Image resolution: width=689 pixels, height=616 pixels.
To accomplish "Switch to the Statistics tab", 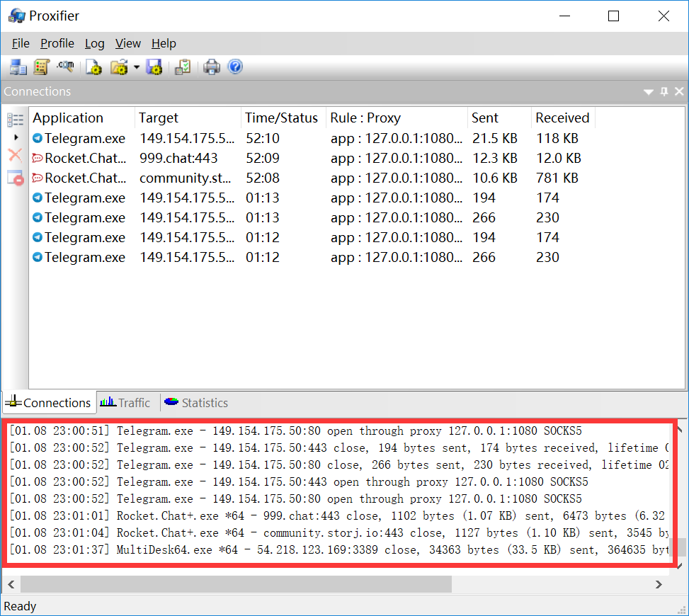I will pyautogui.click(x=196, y=402).
